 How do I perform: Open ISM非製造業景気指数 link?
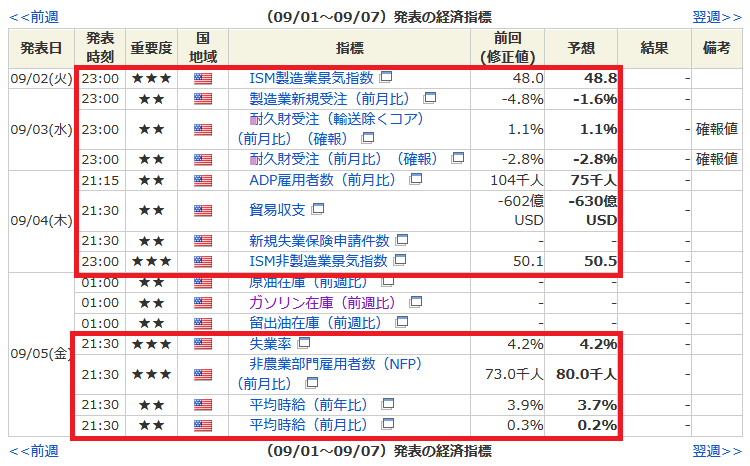[x=318, y=261]
